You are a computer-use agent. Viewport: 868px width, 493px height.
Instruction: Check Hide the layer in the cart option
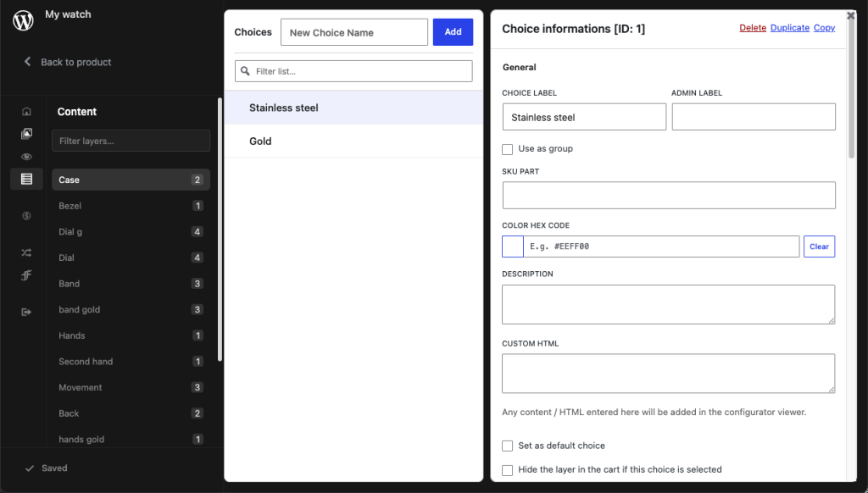click(507, 470)
